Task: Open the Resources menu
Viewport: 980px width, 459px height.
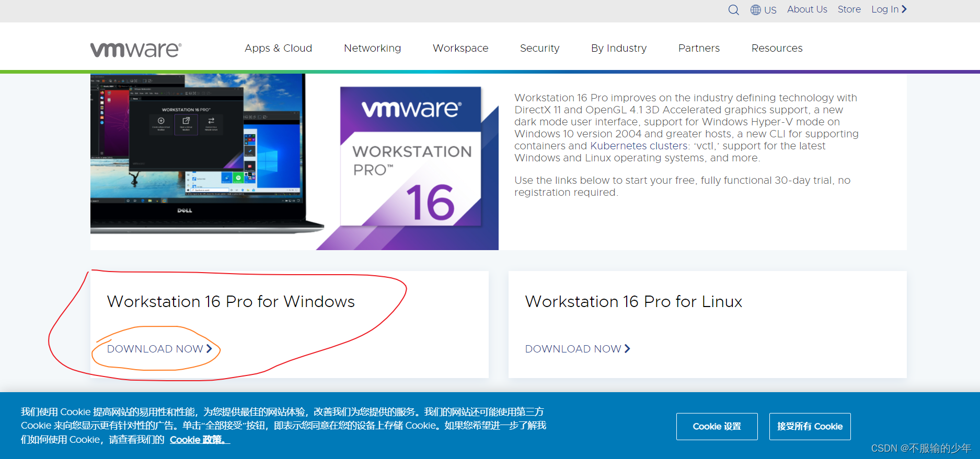Action: [x=777, y=48]
